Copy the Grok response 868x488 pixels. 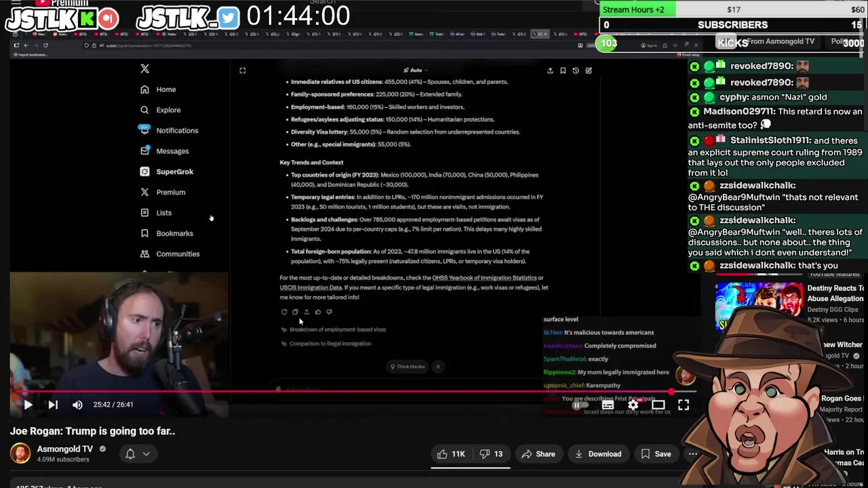point(295,312)
